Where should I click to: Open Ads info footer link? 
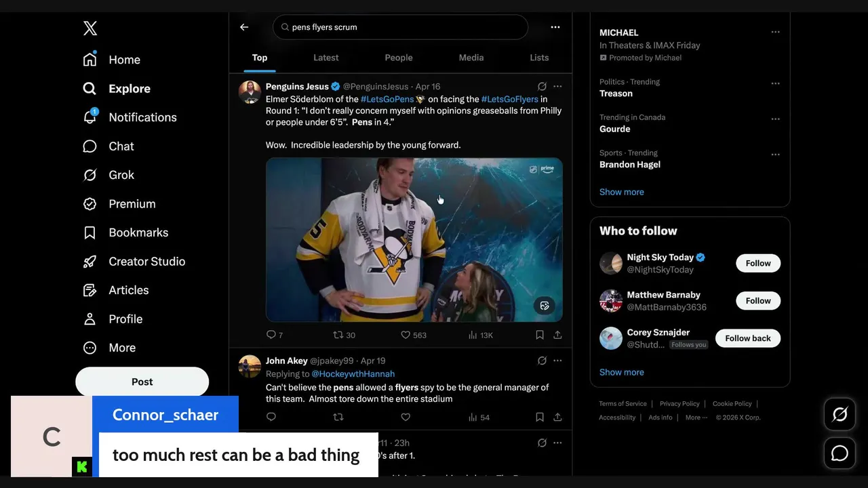pos(660,418)
